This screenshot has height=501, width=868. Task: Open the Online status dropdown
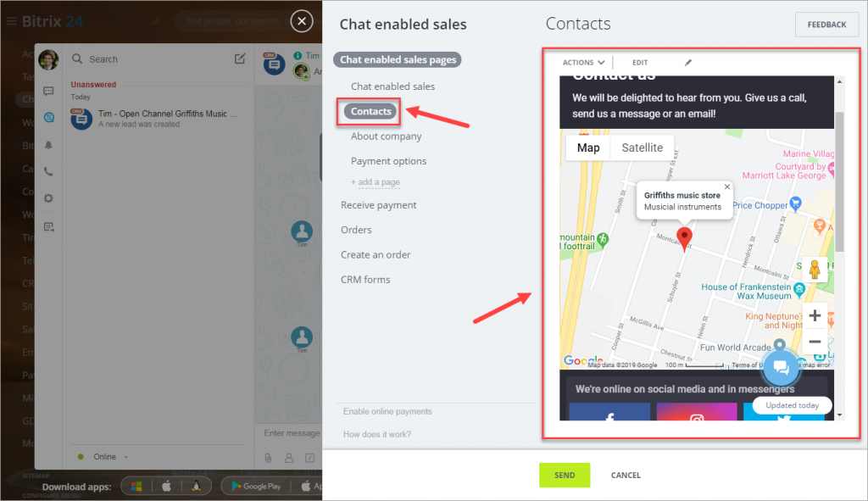104,457
